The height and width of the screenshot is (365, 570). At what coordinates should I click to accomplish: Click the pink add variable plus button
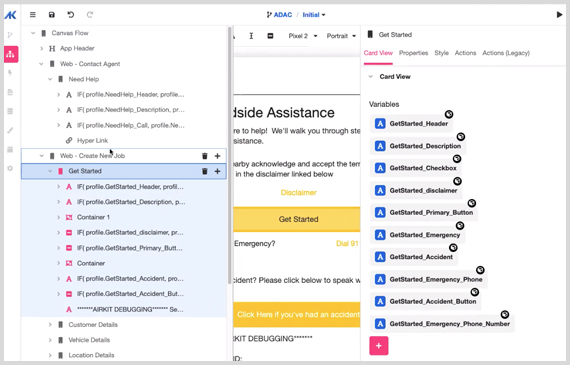(x=378, y=346)
